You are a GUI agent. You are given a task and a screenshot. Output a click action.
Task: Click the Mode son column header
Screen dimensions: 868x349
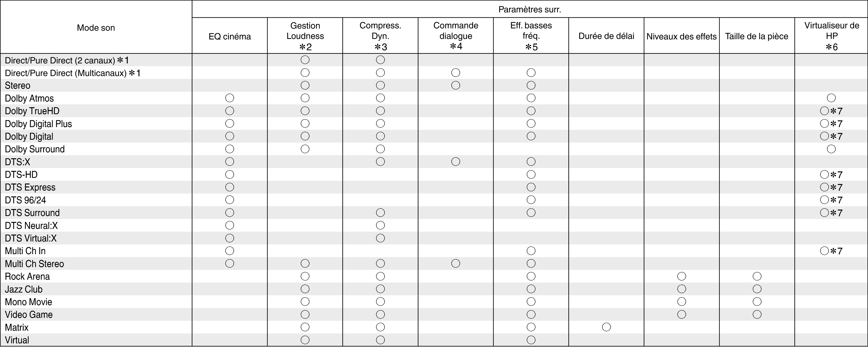click(96, 28)
